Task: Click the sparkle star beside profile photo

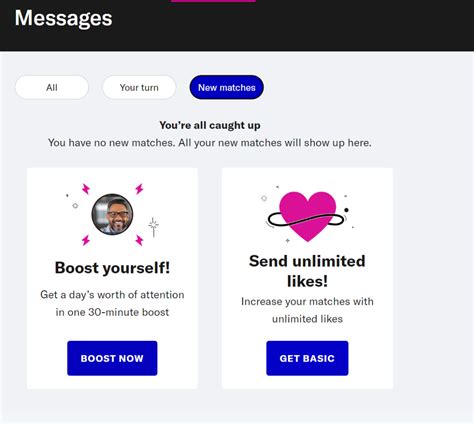Action: click(153, 227)
